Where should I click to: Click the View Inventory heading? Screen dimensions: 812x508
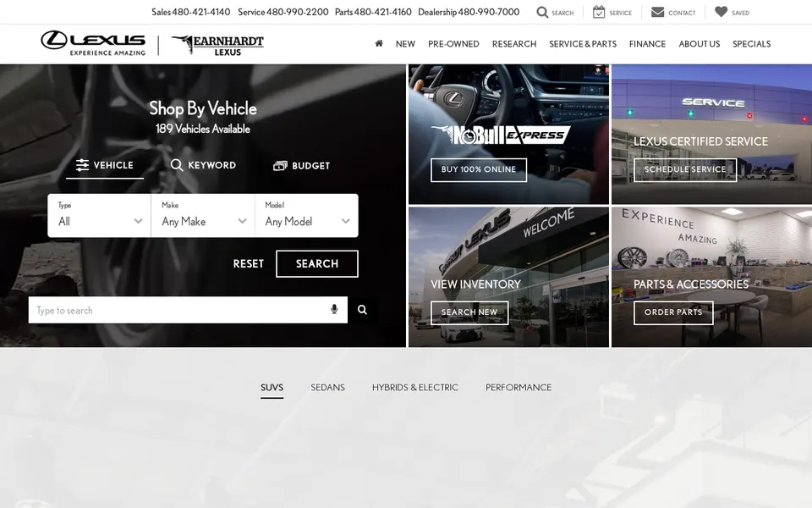click(476, 284)
